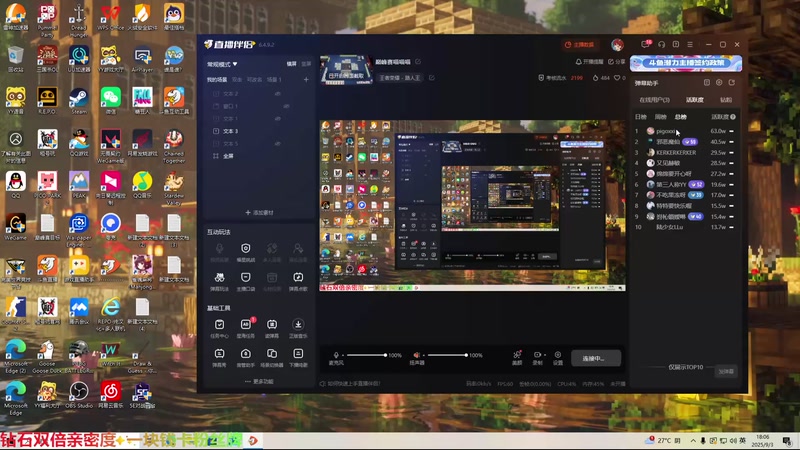Image resolution: width=800 pixels, height=450 pixels.
Task: Toggle 开播提醒 stream reminder bell
Action: coord(589,62)
